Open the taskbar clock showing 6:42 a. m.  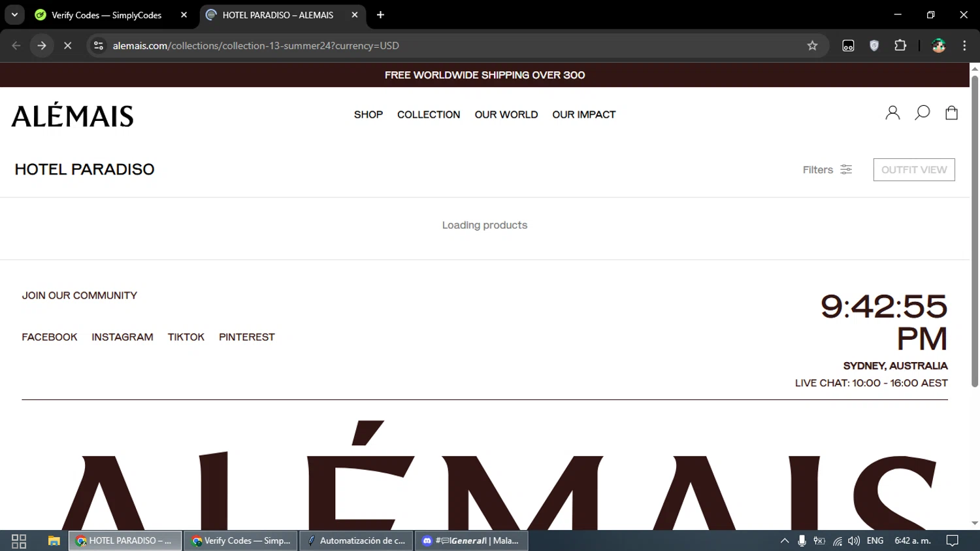(913, 541)
